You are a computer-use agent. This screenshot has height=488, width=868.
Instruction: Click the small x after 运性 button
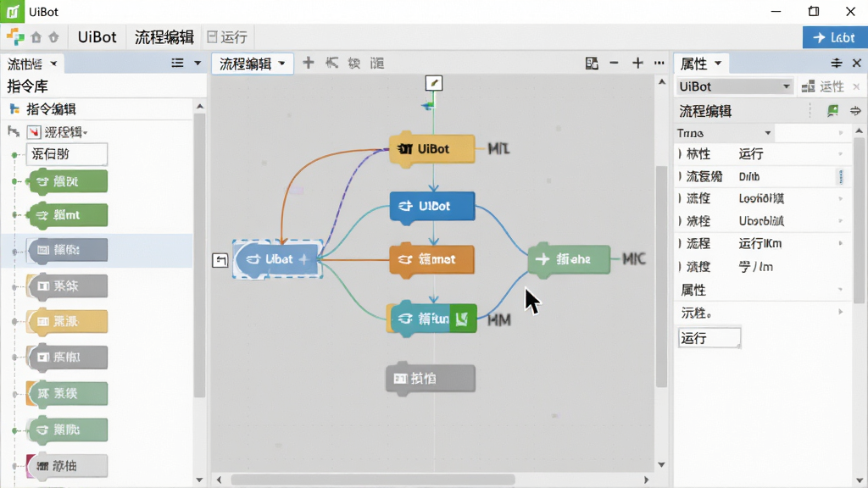[x=856, y=87]
